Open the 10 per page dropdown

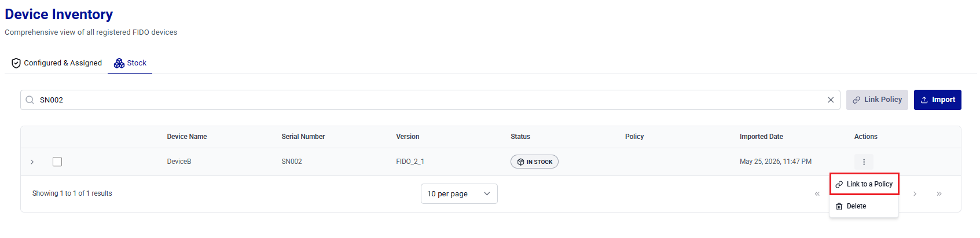tap(459, 193)
